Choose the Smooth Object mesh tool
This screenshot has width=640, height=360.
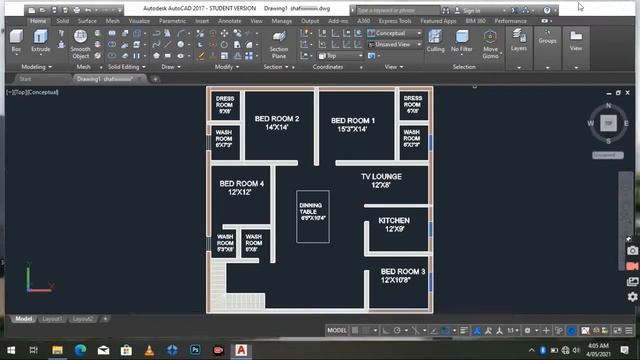click(80, 44)
